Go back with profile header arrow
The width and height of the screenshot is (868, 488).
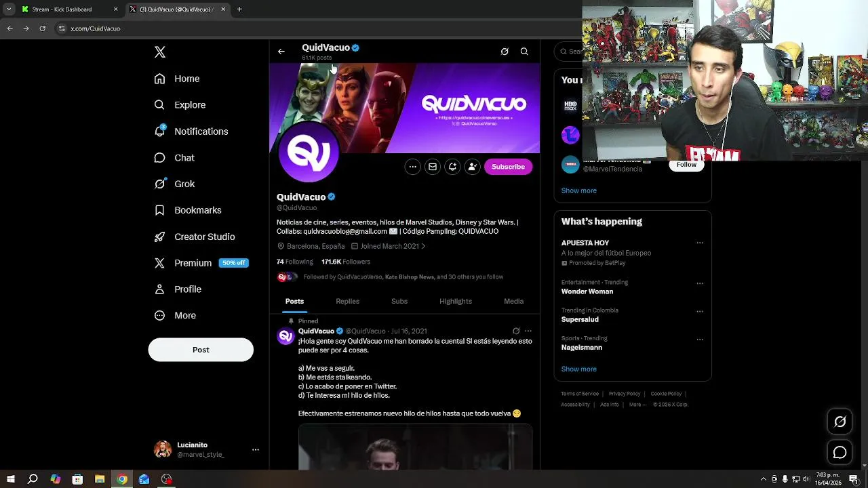281,52
